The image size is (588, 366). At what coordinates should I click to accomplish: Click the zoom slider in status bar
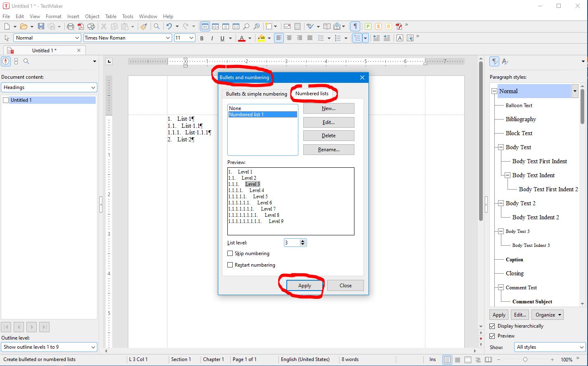(525, 359)
